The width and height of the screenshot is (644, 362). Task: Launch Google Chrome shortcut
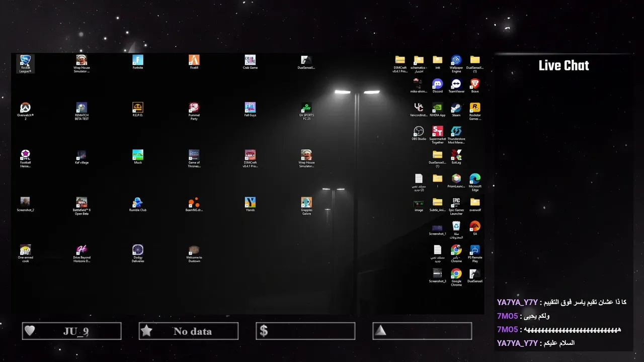click(456, 278)
